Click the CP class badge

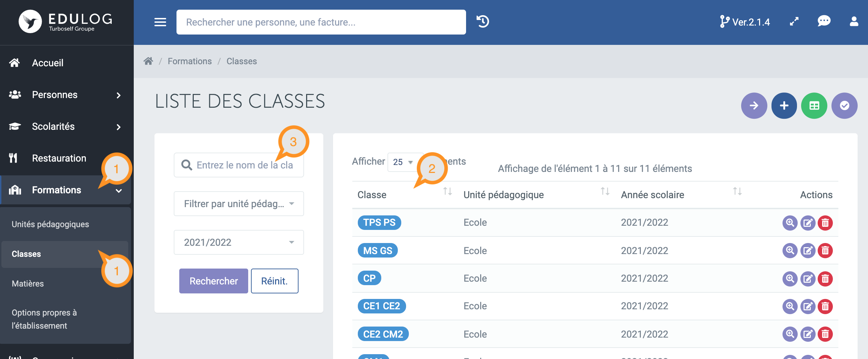[x=369, y=278]
